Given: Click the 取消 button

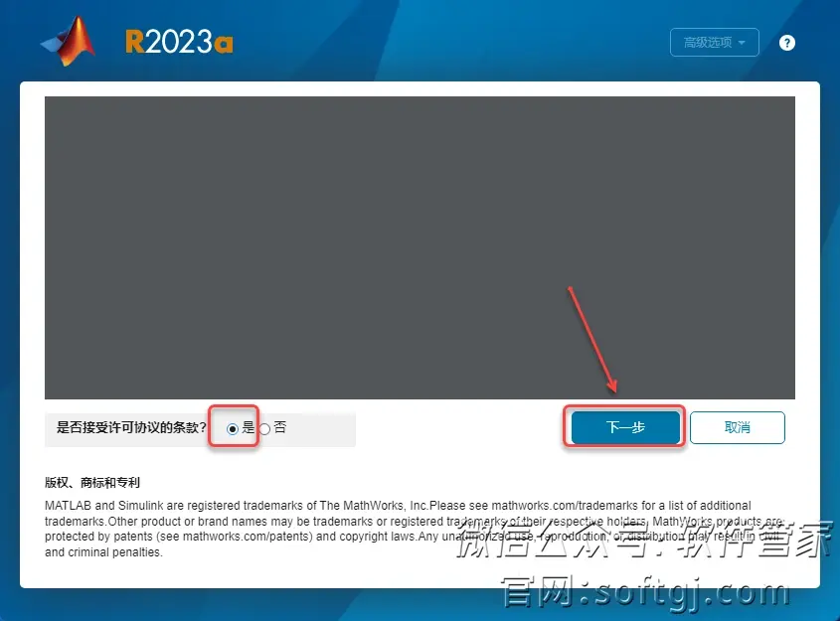Looking at the screenshot, I should (738, 427).
